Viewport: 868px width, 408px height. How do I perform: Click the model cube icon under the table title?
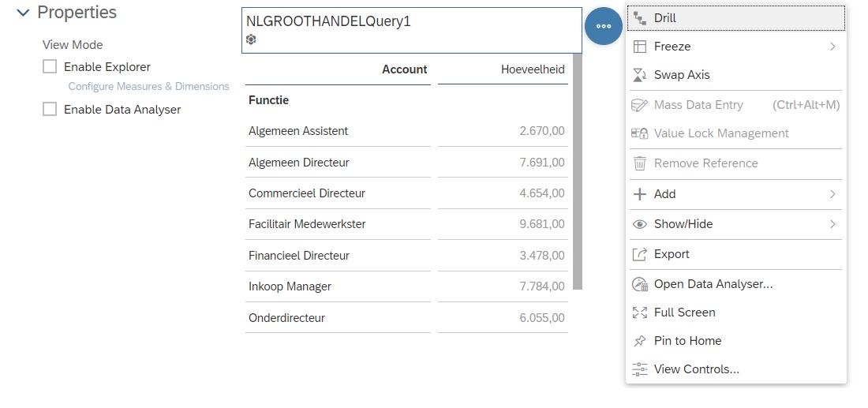(x=251, y=39)
